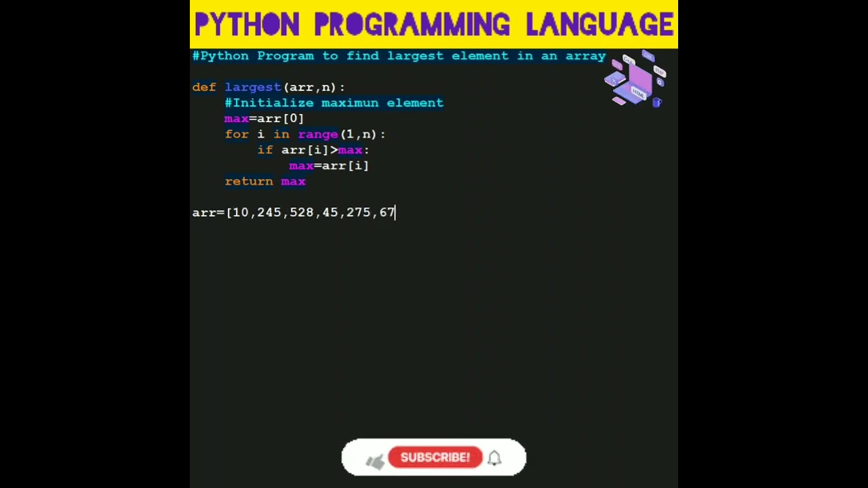This screenshot has width=868, height=488.
Task: Click the "return max" line
Action: 265,182
